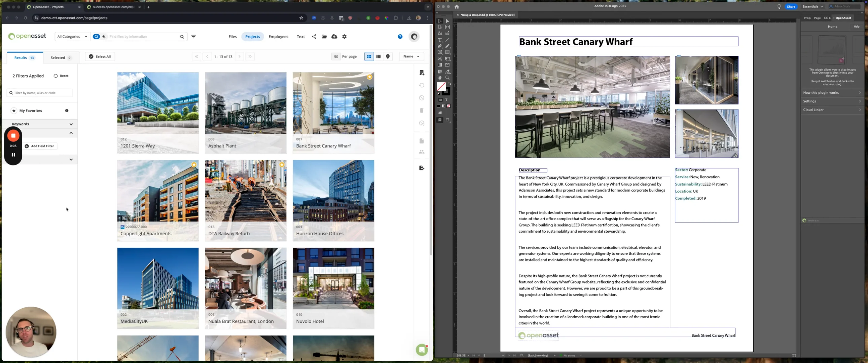Open the Employees menu item

278,36
